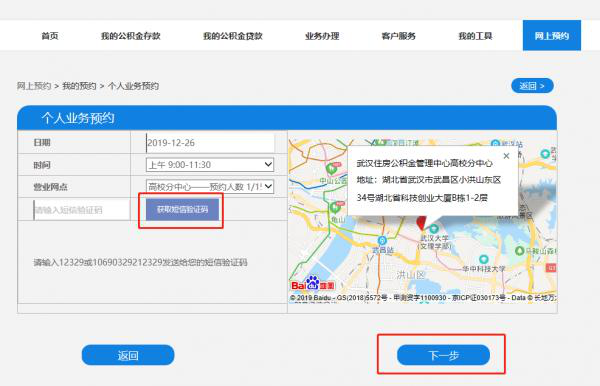Select the 网上预约 tab
Image resolution: width=600 pixels, height=386 pixels.
tap(552, 36)
